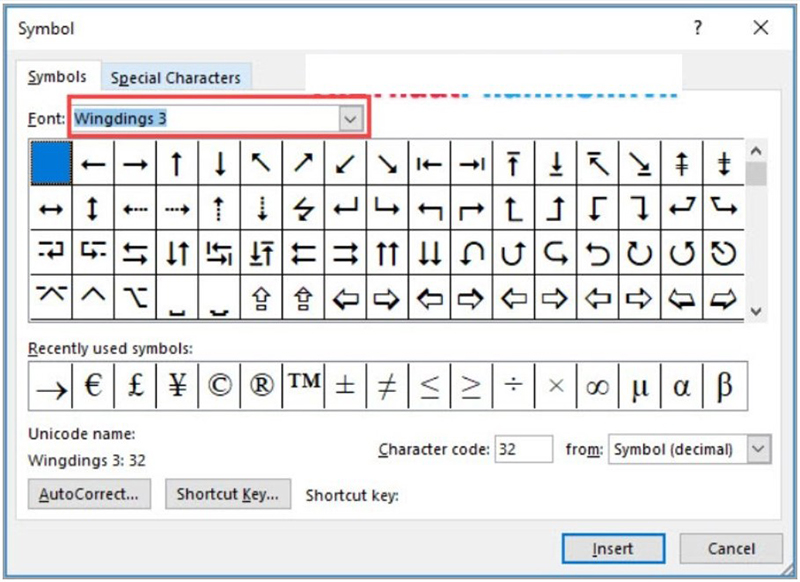Image resolution: width=800 pixels, height=582 pixels.
Task: Open the dialog help question mark
Action: [697, 28]
